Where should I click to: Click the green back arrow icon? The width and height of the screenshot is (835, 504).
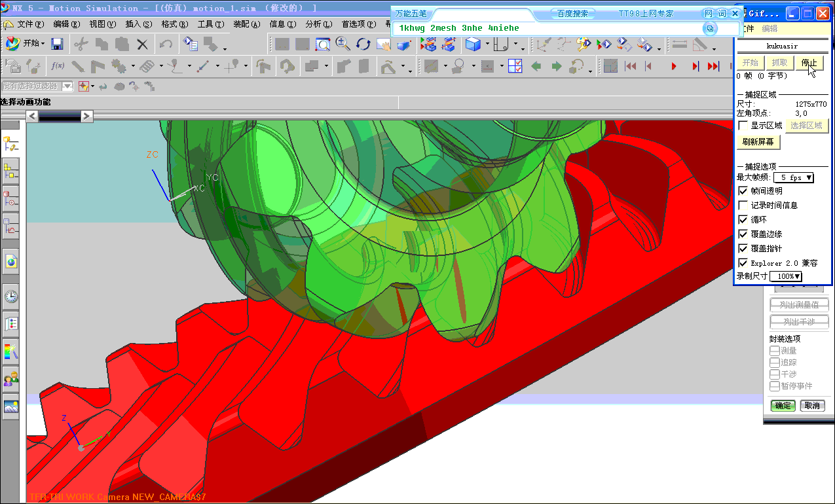[536, 65]
